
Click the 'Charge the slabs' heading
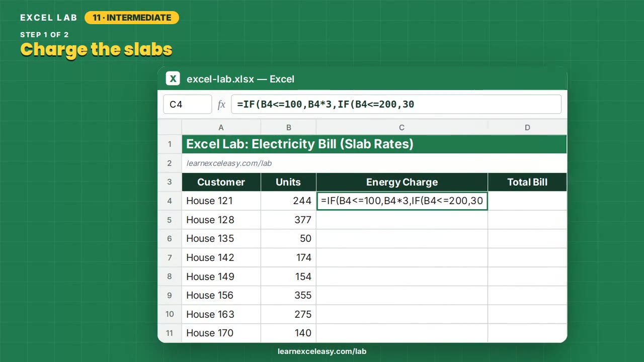click(96, 50)
